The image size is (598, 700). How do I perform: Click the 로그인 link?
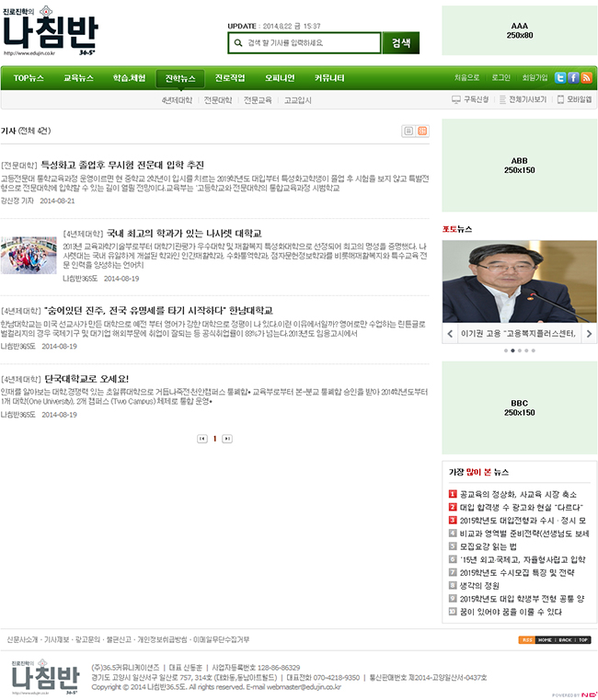pos(500,77)
